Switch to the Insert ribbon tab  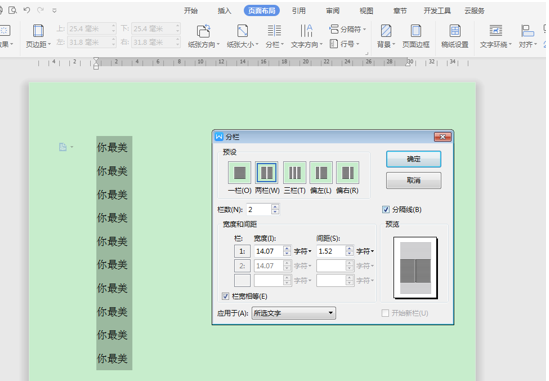tap(224, 11)
